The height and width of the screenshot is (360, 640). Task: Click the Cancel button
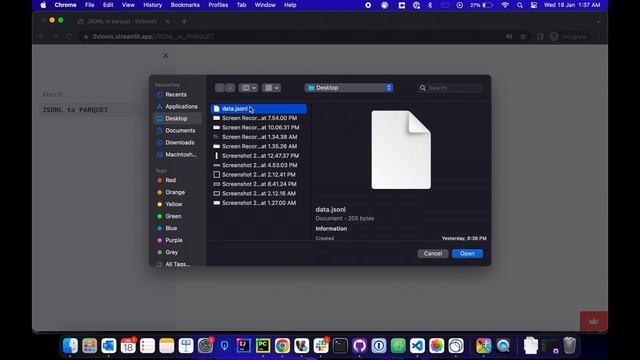coord(433,253)
